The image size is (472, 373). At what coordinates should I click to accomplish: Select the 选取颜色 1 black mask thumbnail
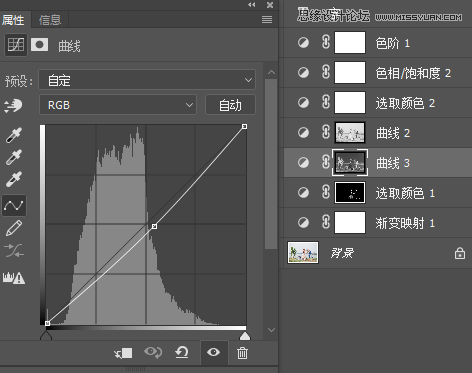point(350,193)
